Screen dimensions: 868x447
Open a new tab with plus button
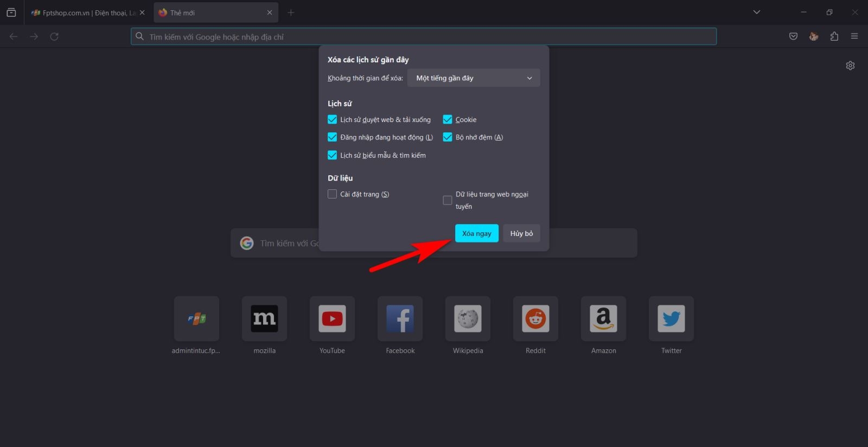(291, 12)
